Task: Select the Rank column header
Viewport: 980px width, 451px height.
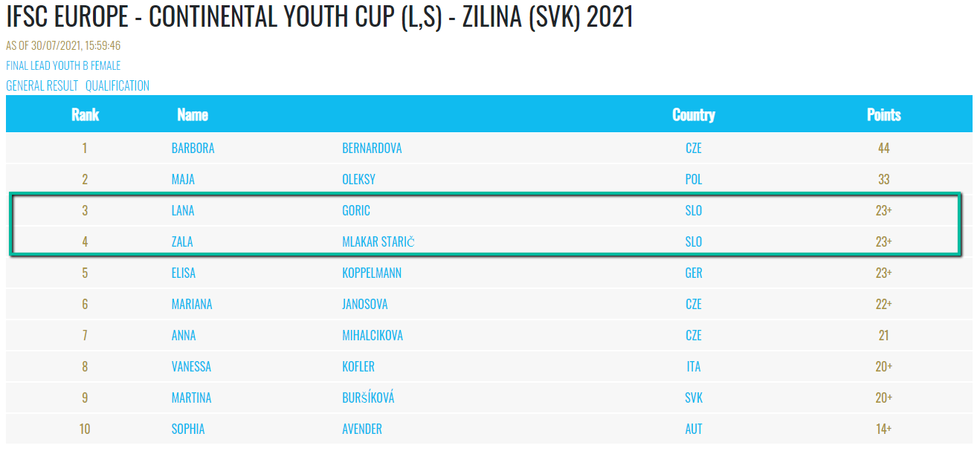Action: 85,114
